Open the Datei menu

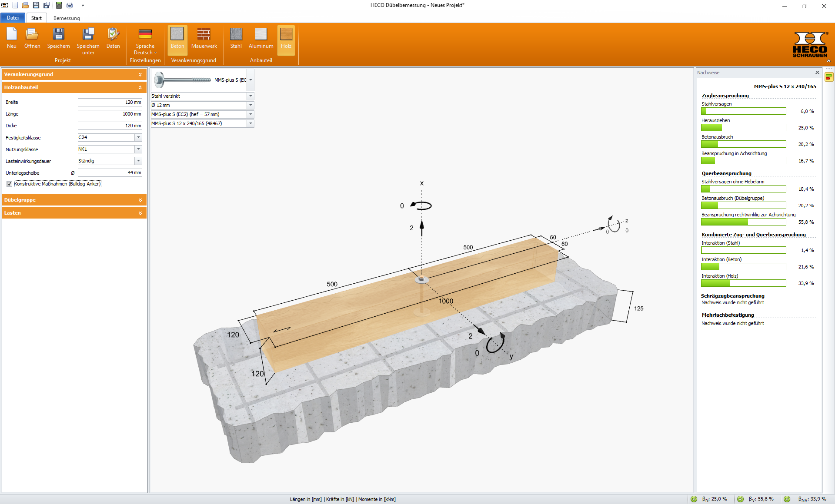click(13, 18)
